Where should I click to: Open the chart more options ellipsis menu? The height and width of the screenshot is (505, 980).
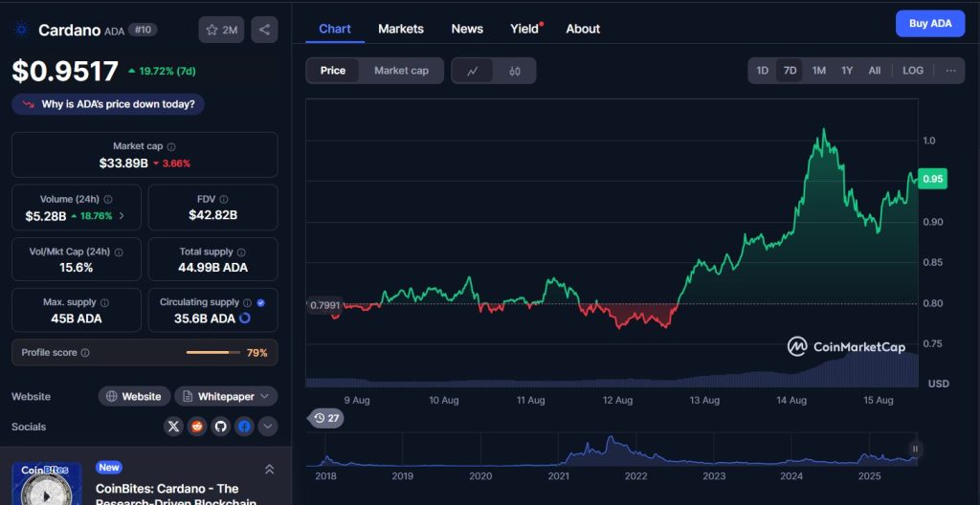(x=950, y=71)
